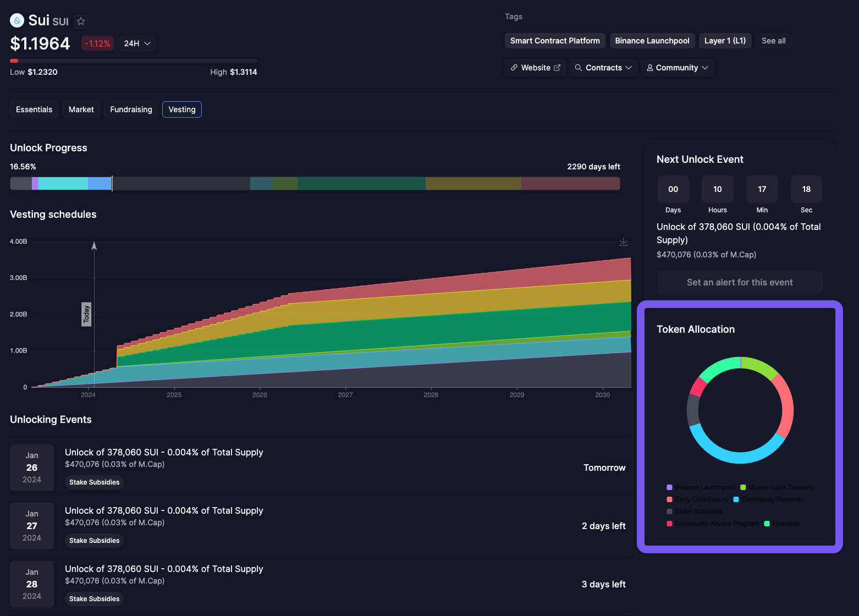Click Stake Subsidies tag on Jan 28 event

[x=94, y=599]
